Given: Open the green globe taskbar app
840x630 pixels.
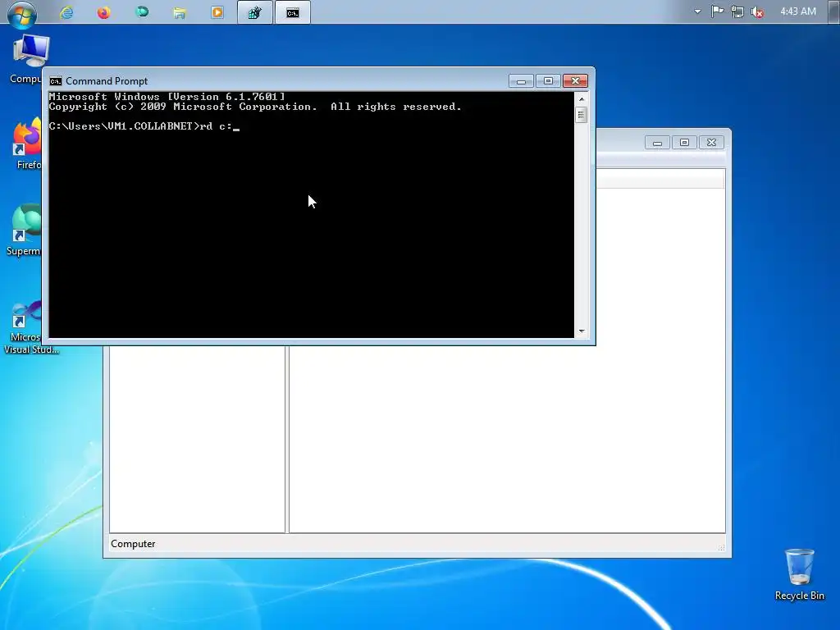Looking at the screenshot, I should tap(142, 11).
